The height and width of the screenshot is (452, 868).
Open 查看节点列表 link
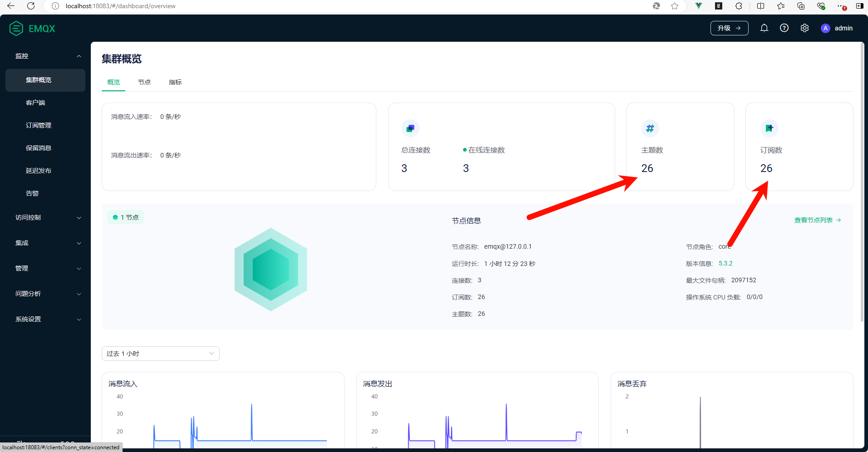point(818,220)
